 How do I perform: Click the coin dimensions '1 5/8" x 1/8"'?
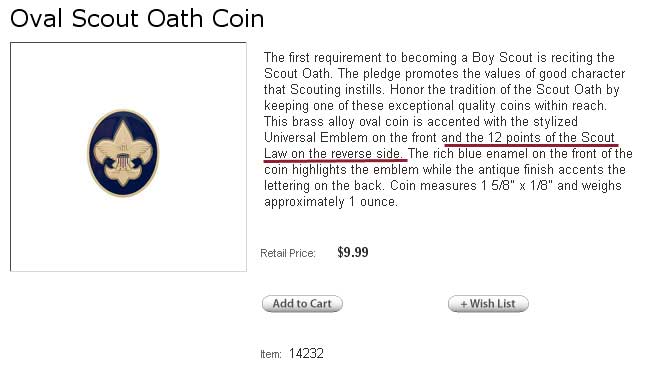point(517,186)
